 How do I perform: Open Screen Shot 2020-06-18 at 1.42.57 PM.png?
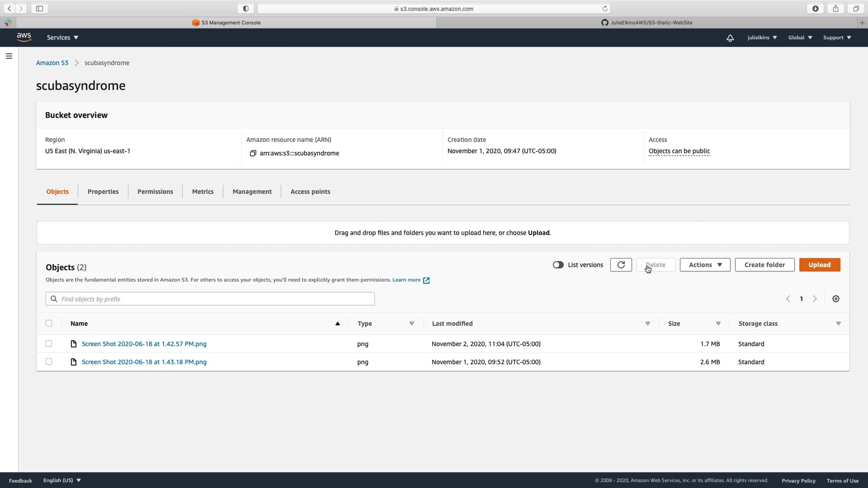[144, 344]
